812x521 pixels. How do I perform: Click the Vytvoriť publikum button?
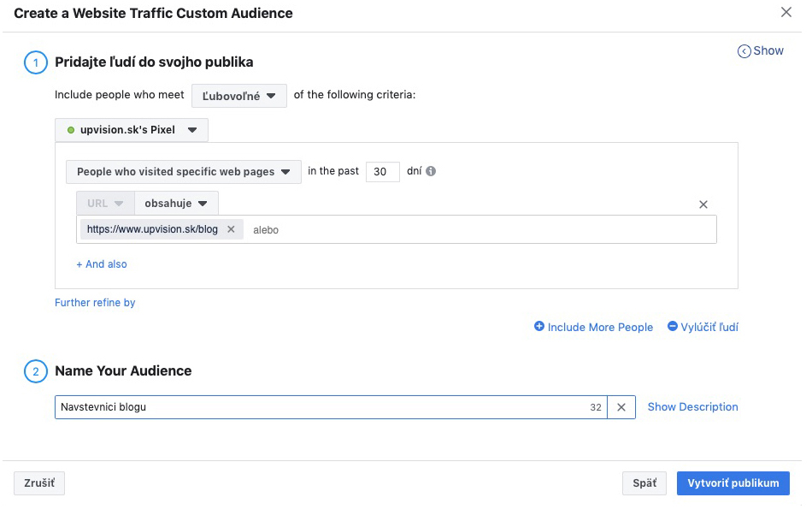[733, 483]
